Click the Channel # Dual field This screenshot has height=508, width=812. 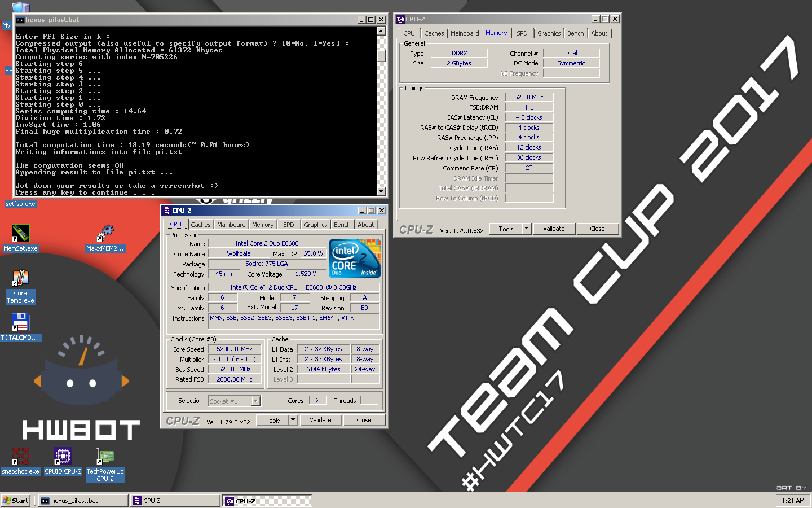571,53
